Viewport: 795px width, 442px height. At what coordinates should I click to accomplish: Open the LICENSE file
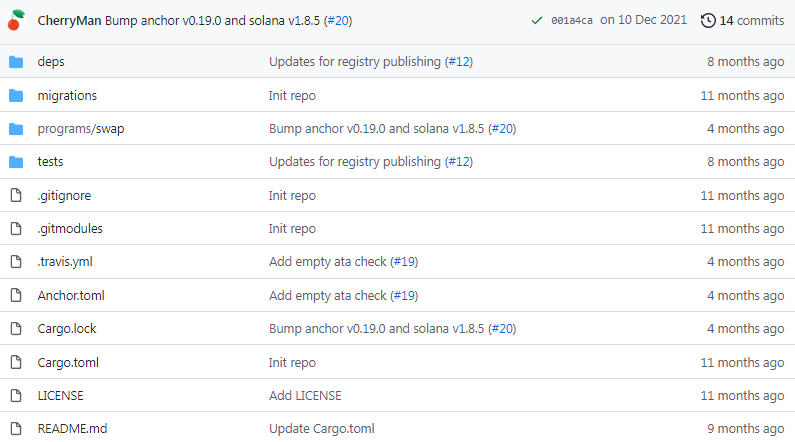60,395
